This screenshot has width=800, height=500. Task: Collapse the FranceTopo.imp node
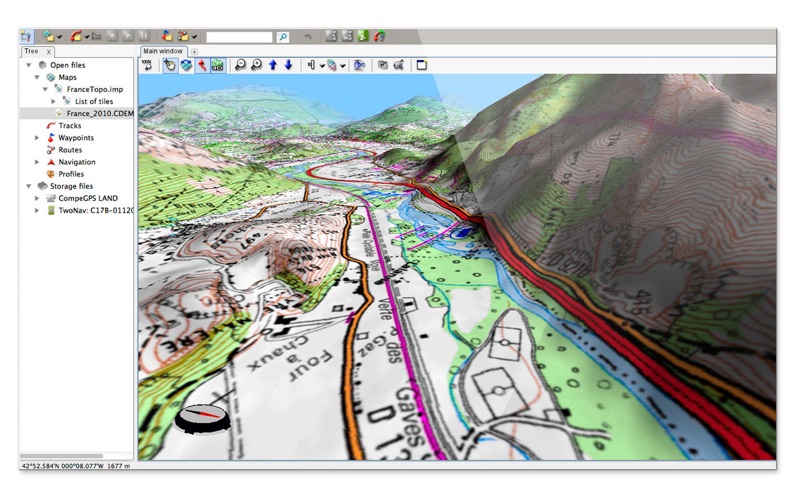(x=45, y=89)
